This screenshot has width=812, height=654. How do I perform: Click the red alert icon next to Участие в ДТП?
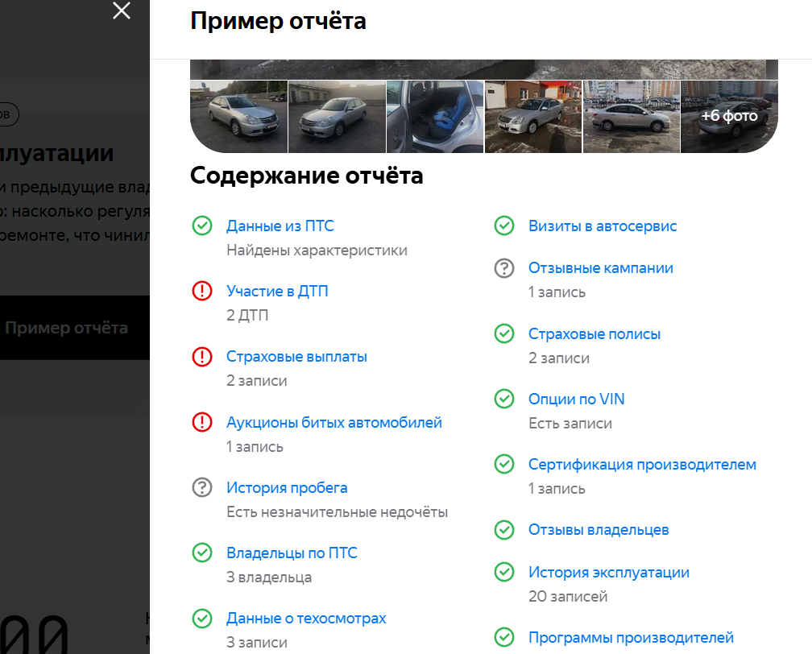point(202,291)
